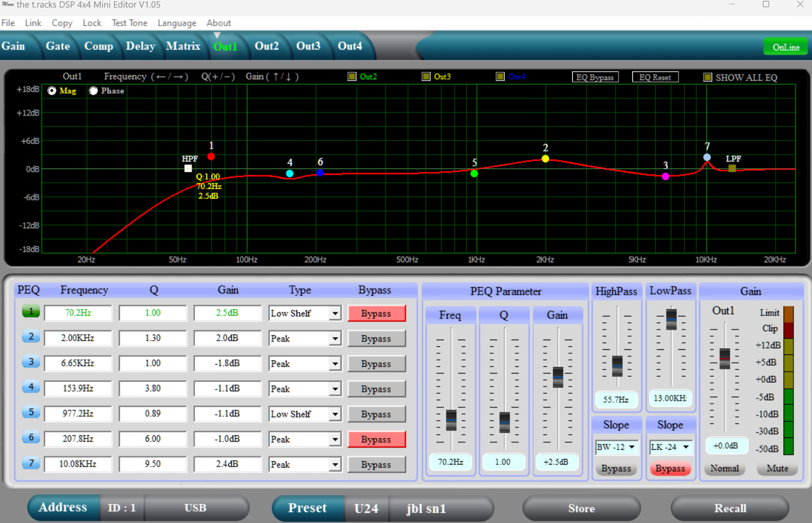Click the output level meter bar

788,380
